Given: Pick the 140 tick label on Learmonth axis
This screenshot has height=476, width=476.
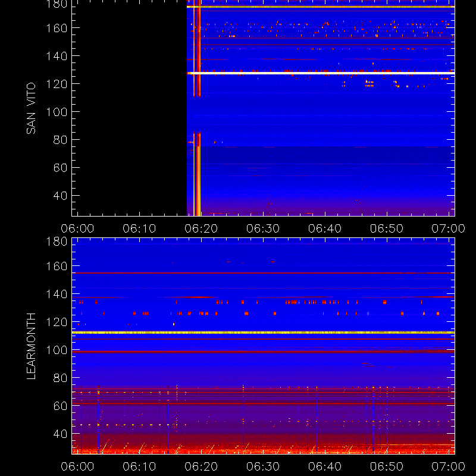Looking at the screenshot, I should click(57, 294).
